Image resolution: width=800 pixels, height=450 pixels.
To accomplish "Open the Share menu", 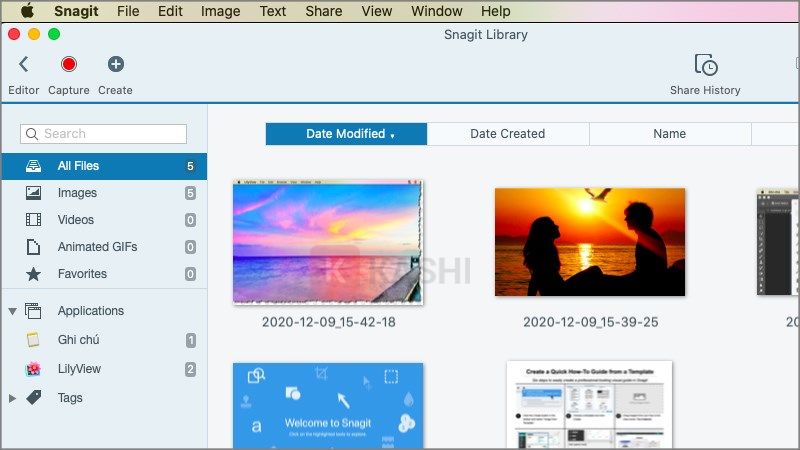I will [x=324, y=11].
